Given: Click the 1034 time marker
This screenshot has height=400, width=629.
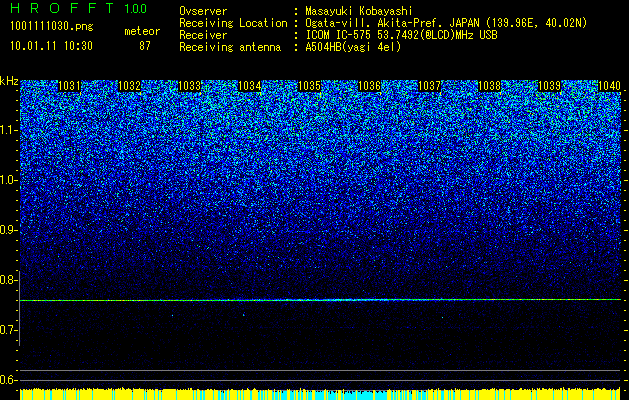Looking at the screenshot, I should [250, 86].
